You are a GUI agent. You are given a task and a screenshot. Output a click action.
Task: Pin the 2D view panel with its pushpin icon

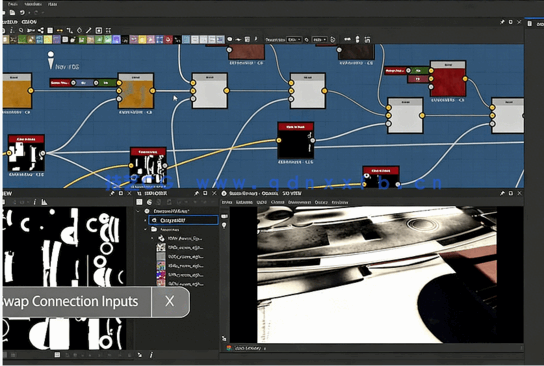[112, 193]
